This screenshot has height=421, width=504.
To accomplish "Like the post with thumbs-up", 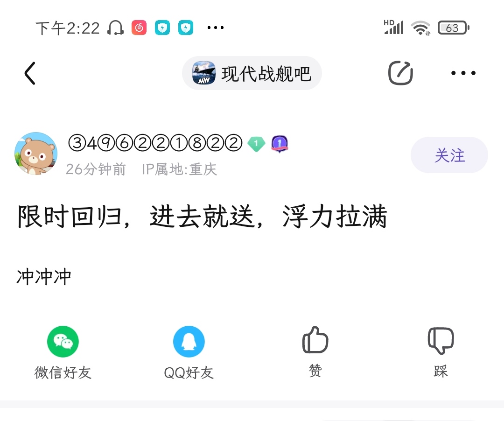I will pos(315,340).
